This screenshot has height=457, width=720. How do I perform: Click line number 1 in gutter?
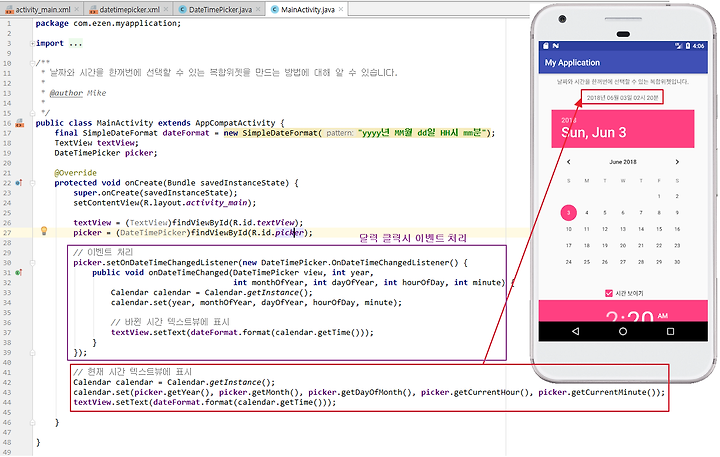(8, 23)
